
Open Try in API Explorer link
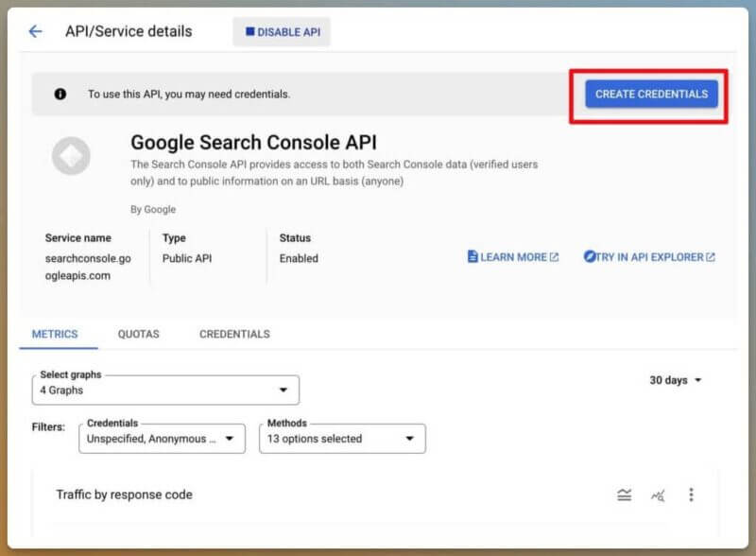click(649, 257)
